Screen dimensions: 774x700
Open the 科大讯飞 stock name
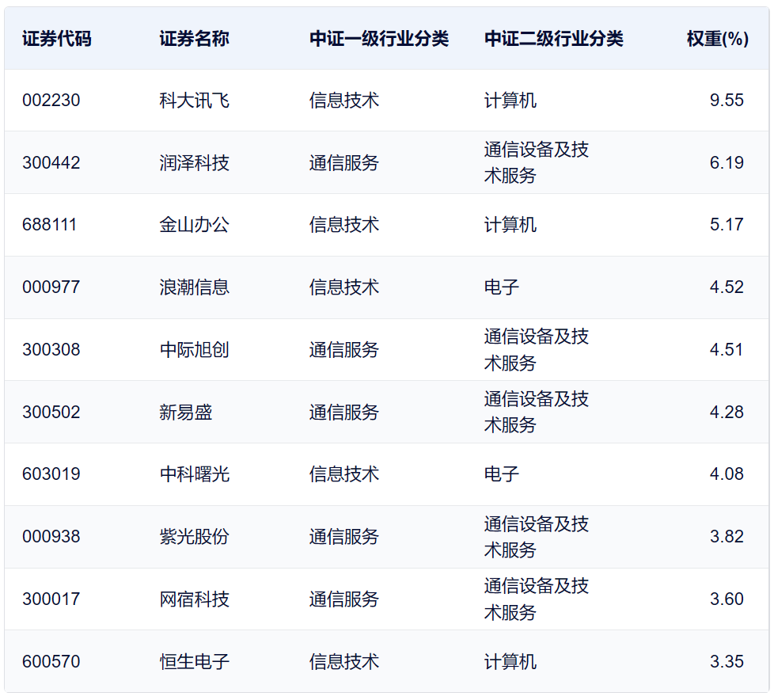(194, 101)
